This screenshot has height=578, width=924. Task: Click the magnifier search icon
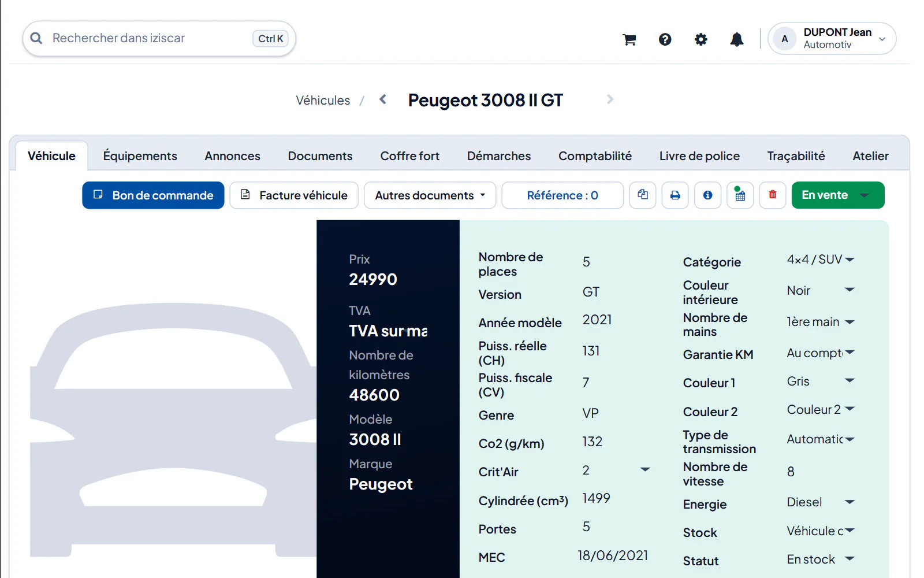point(36,38)
